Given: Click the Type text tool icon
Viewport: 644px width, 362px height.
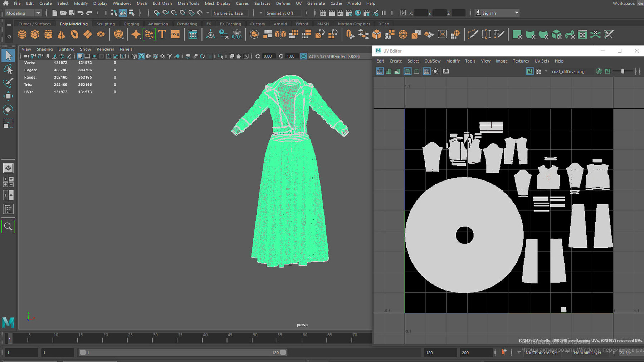Looking at the screenshot, I should [162, 34].
